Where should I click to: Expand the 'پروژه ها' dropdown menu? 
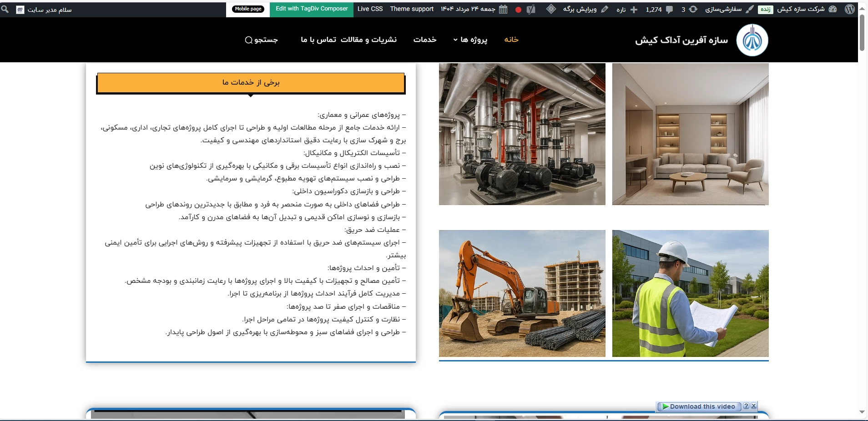(x=470, y=40)
